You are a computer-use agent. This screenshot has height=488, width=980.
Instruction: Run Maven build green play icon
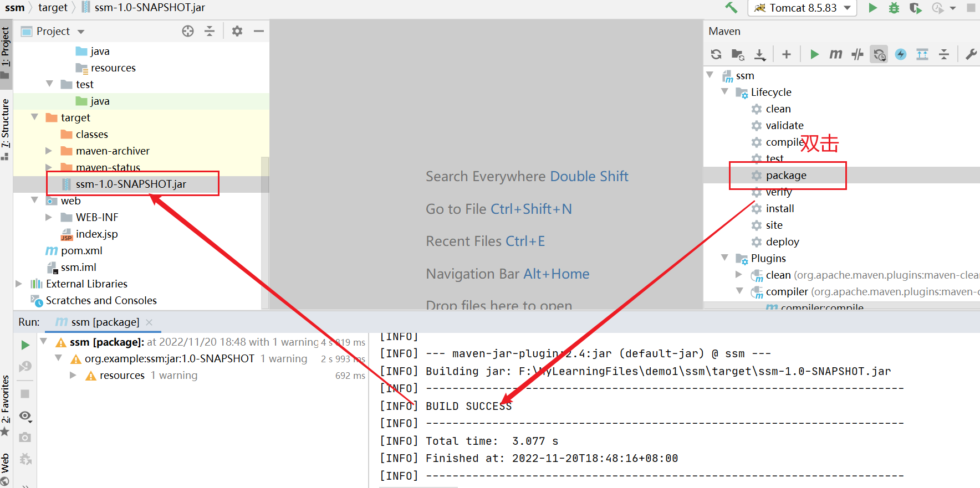pyautogui.click(x=814, y=54)
